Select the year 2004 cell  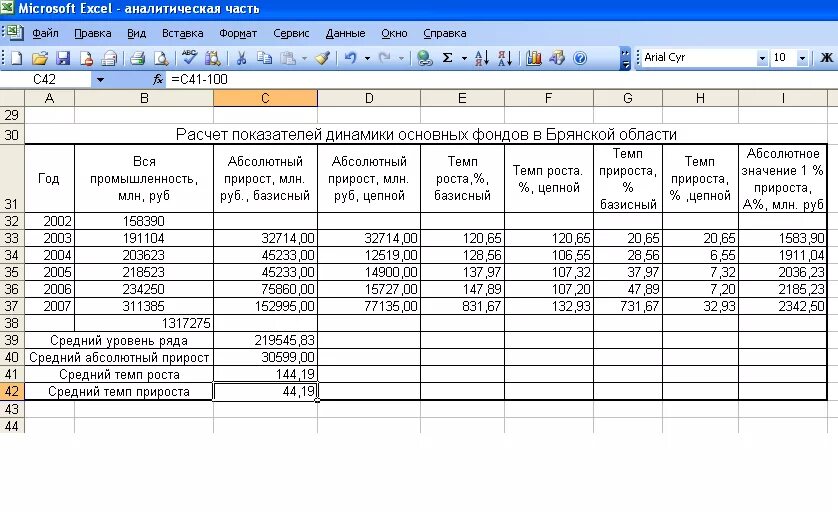[49, 255]
